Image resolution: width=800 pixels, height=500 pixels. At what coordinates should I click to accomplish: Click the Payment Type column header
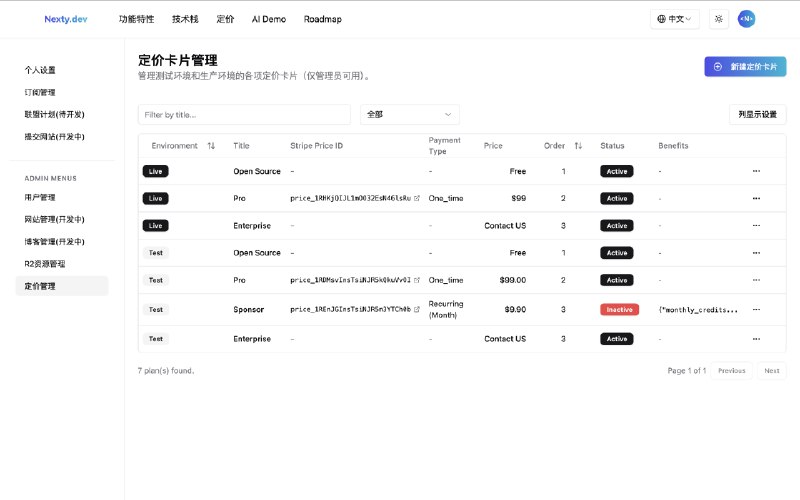point(444,146)
